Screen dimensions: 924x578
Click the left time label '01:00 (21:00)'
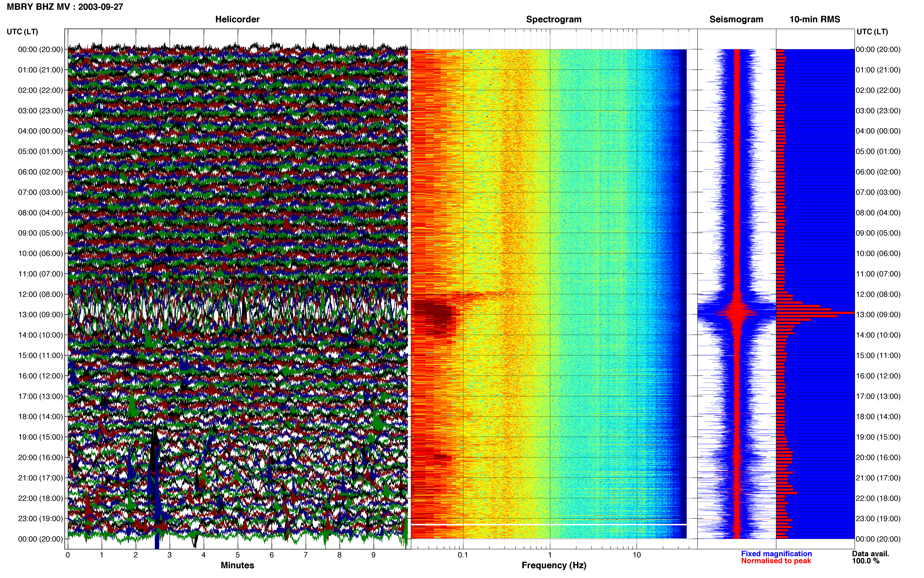click(x=40, y=70)
